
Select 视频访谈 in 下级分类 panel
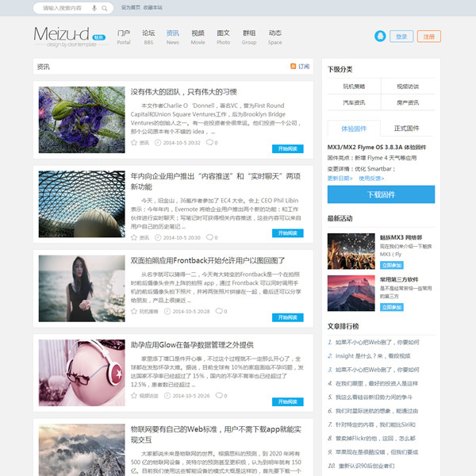(x=408, y=86)
